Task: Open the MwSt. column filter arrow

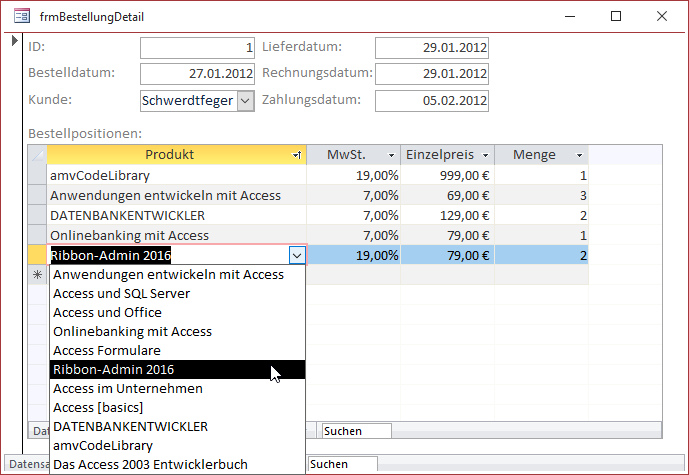Action: pyautogui.click(x=391, y=155)
